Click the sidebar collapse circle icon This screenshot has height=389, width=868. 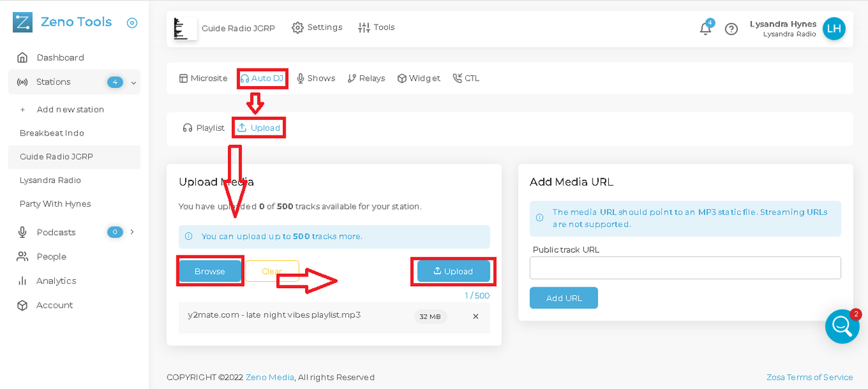tap(132, 22)
